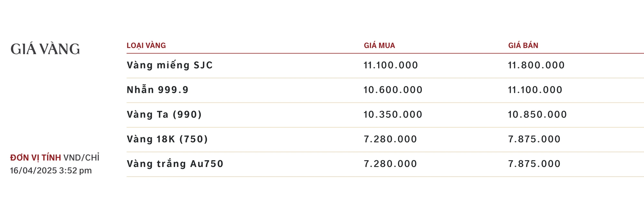Click the Vàng 18K (750) row label
Viewport: 644px width, 216px height.
167,139
